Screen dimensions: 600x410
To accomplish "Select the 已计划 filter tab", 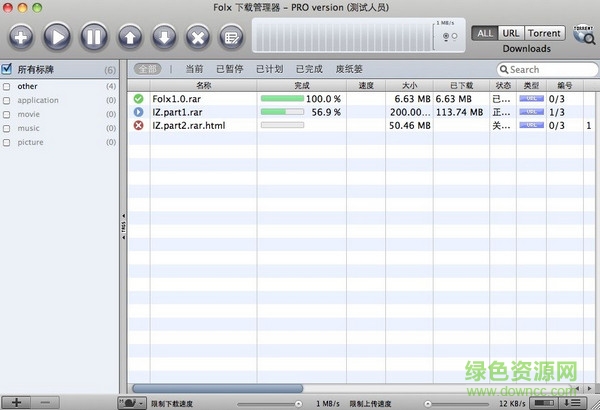I will (269, 69).
